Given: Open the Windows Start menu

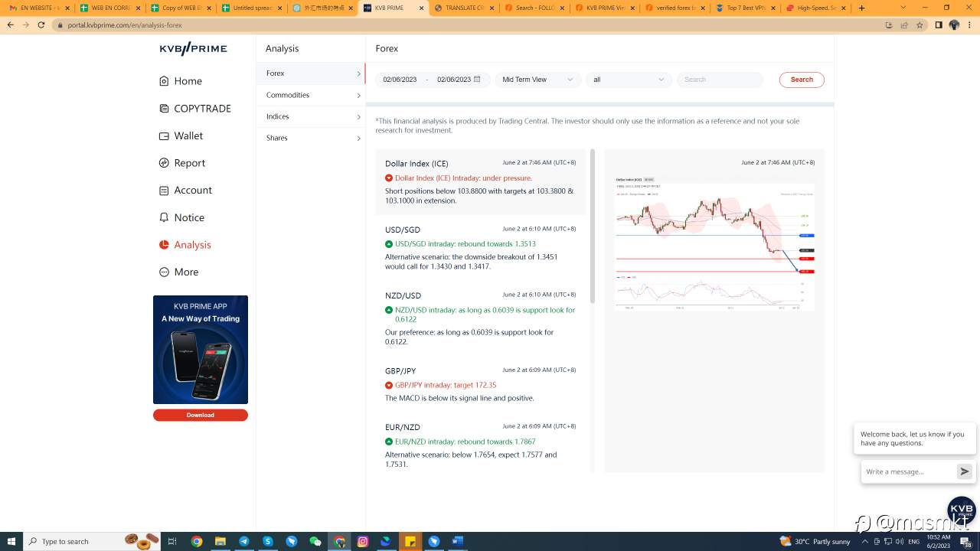Looking at the screenshot, I should coord(11,541).
